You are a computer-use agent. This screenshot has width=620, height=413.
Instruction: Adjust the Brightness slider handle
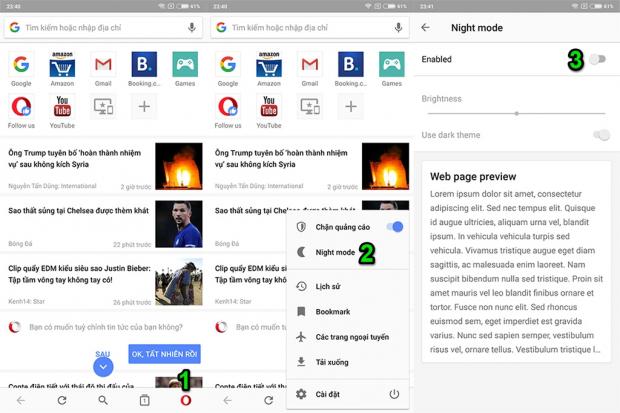[517, 113]
